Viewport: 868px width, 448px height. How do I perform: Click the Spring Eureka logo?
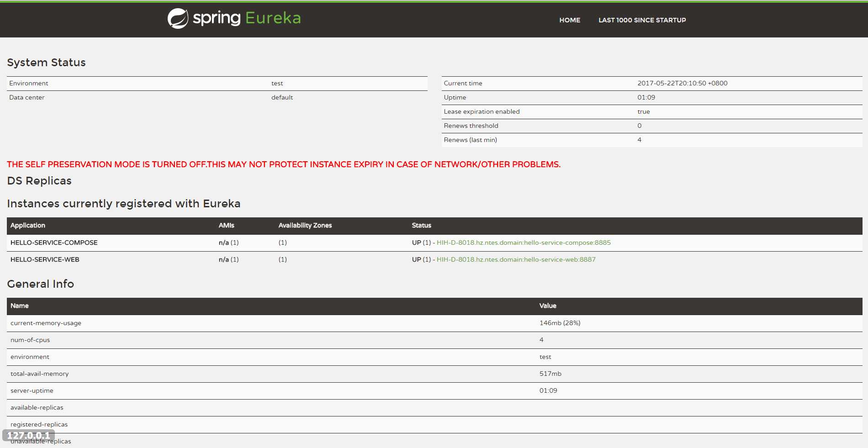click(x=234, y=19)
